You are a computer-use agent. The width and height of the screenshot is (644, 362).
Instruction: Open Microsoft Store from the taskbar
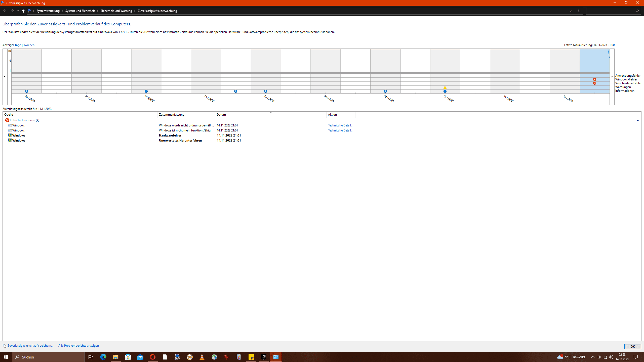128,357
